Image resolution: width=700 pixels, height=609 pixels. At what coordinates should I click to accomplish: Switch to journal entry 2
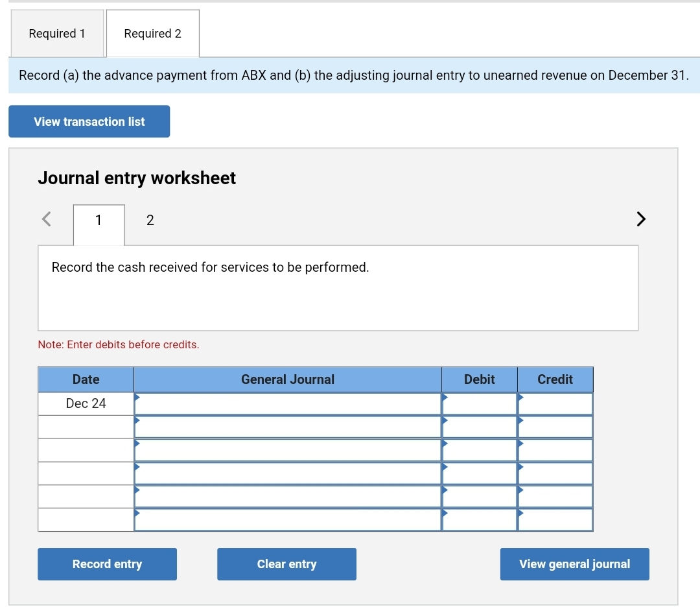point(150,221)
